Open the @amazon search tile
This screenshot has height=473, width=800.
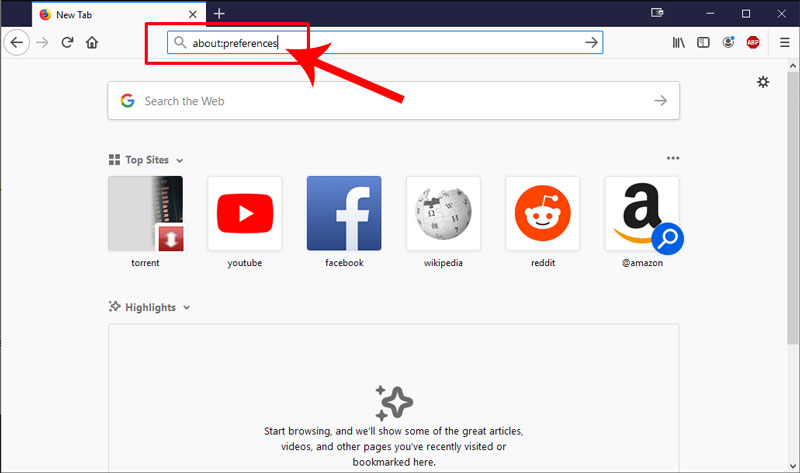642,213
